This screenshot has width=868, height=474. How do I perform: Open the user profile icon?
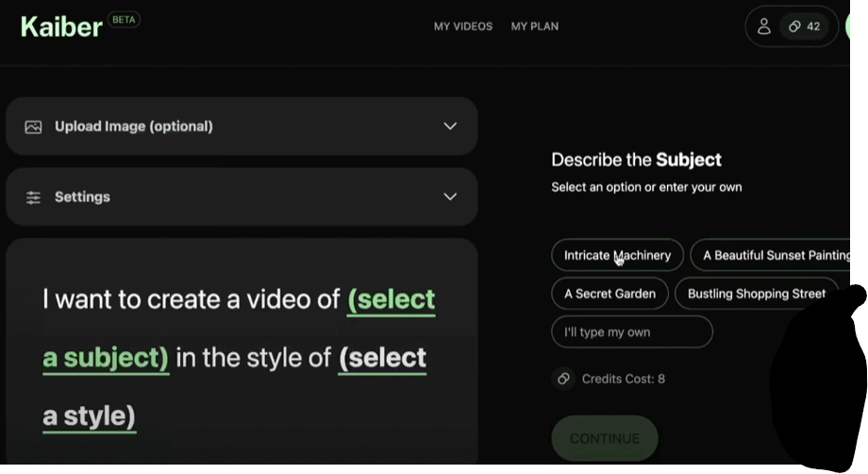[x=764, y=26]
